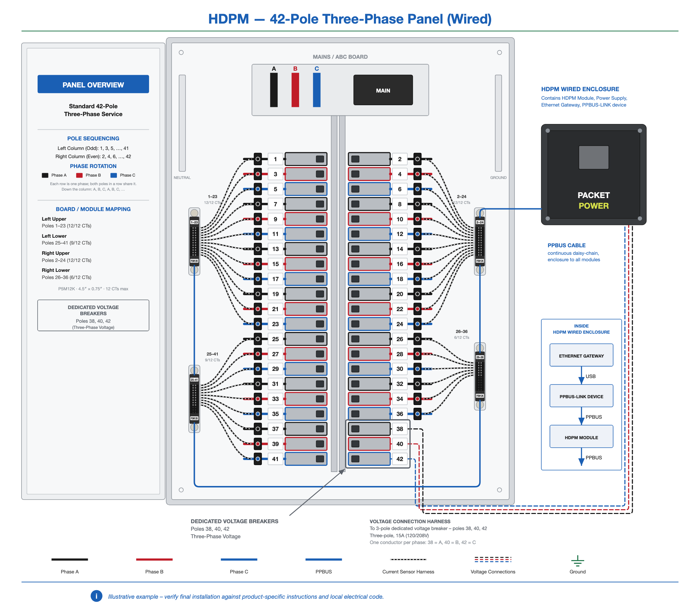Click the Phase C legend swatch in overview
The width and height of the screenshot is (700, 612).
coord(114,175)
